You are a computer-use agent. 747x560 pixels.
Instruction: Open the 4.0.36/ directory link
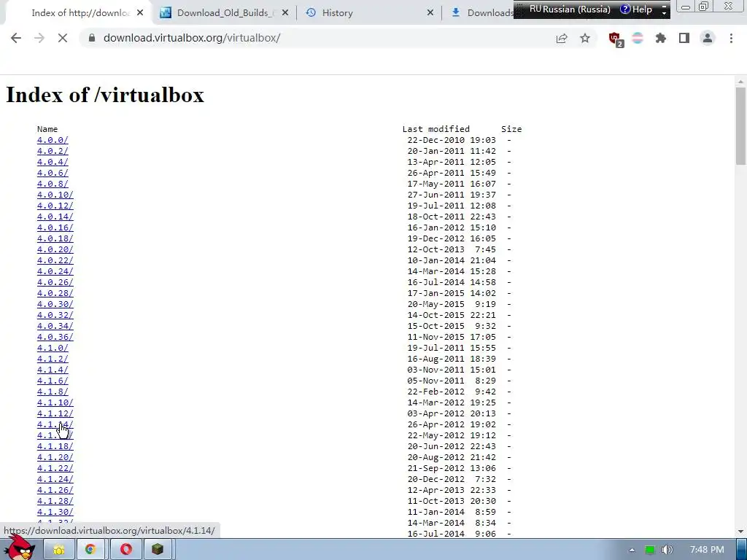coord(55,337)
